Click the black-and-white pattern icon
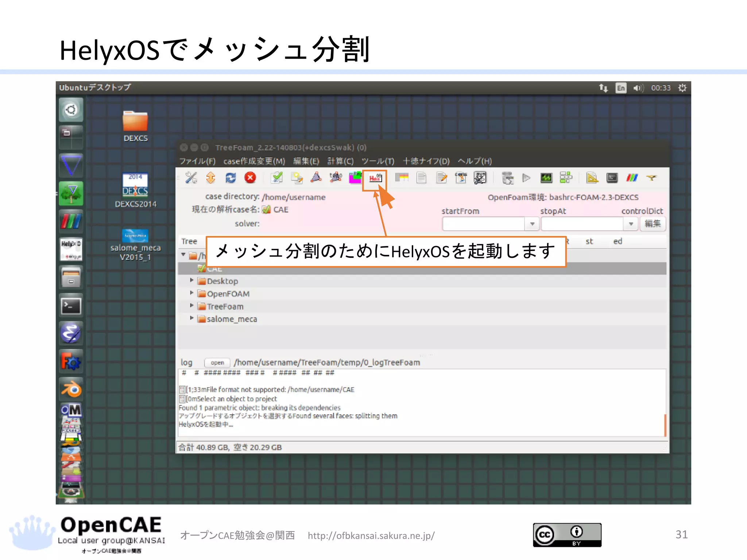 tap(480, 178)
